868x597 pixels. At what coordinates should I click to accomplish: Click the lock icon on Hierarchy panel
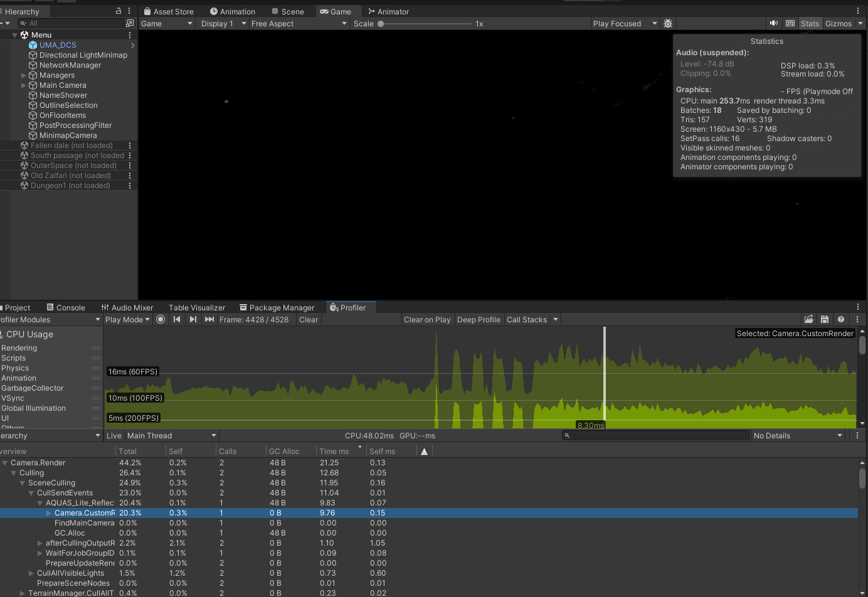click(x=119, y=11)
